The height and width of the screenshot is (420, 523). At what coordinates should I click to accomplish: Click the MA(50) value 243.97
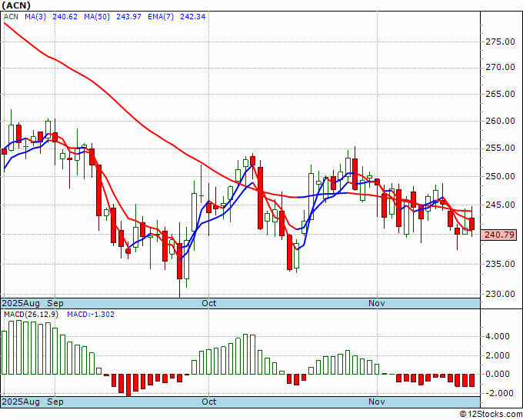click(x=128, y=17)
